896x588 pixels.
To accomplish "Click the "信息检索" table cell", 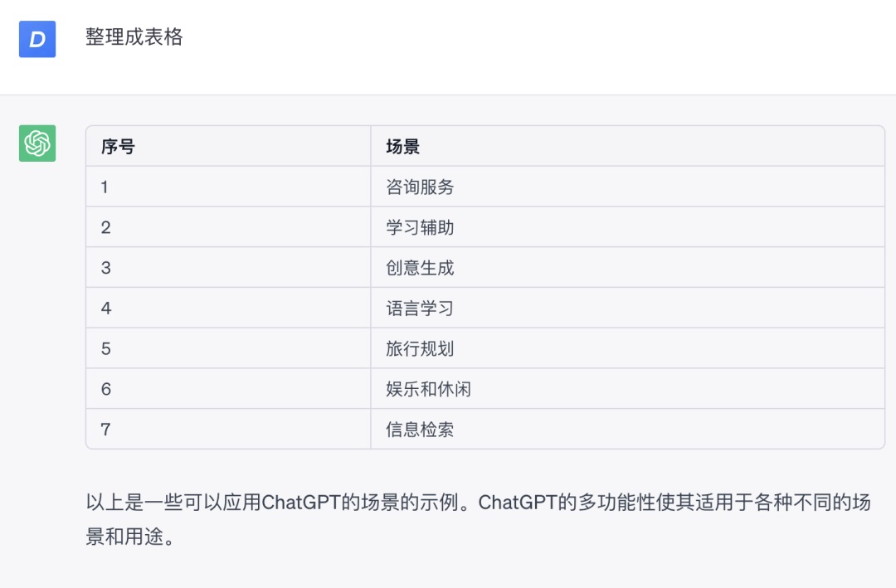I will coord(421,430).
